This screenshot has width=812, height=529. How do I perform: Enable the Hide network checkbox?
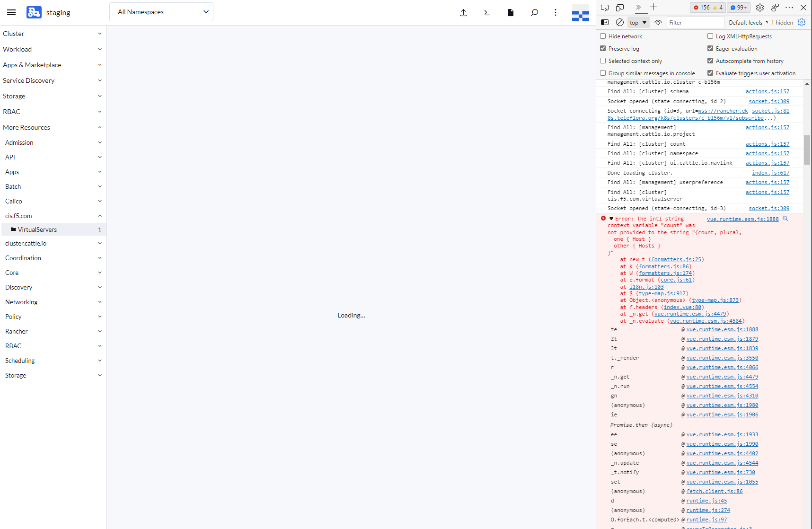[x=603, y=36]
